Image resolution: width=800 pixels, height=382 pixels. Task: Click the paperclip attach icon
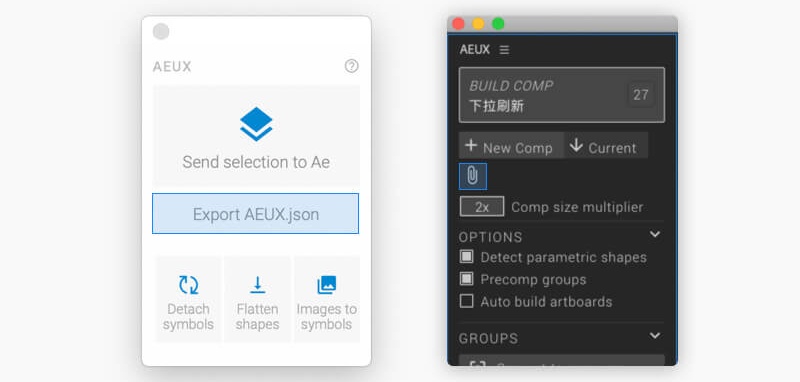coord(473,176)
